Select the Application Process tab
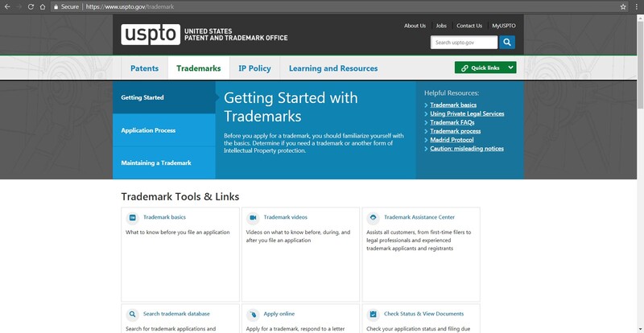The image size is (644, 333). coord(164,130)
